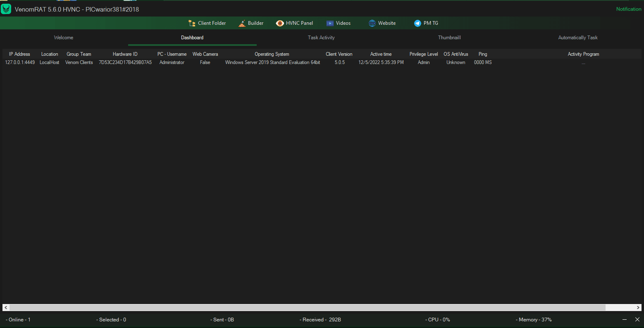Click the Activity Program column header
644x328 pixels.
pyautogui.click(x=583, y=54)
